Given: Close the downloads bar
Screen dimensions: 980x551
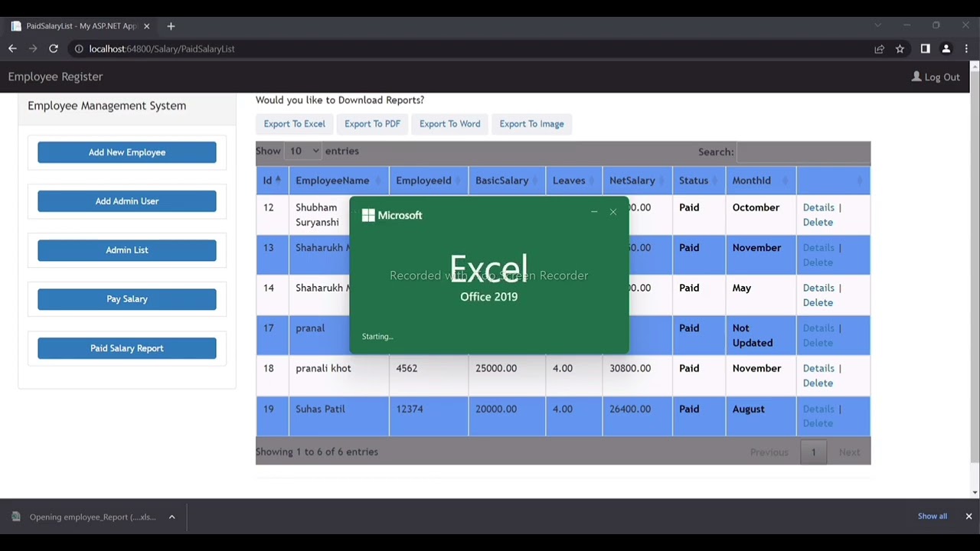Looking at the screenshot, I should click(969, 516).
